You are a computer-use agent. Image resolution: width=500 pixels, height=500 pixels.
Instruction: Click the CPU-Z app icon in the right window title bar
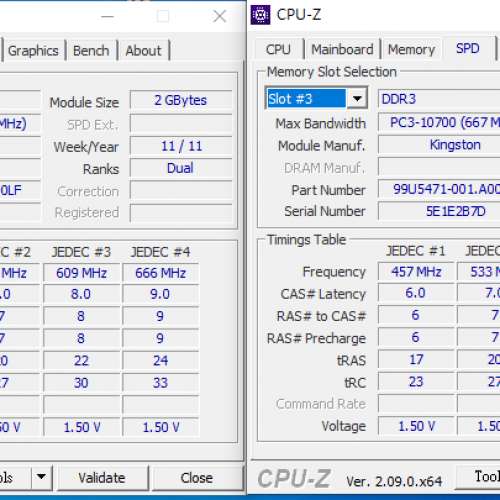(x=260, y=15)
